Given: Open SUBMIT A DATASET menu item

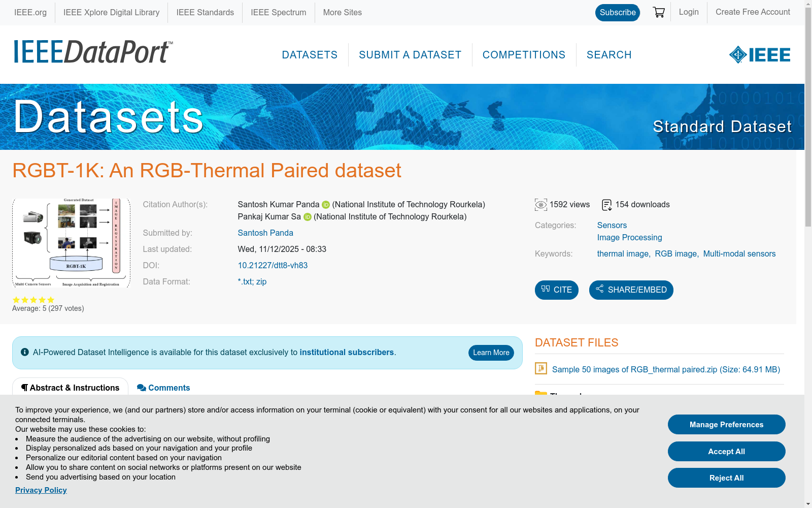Looking at the screenshot, I should click(x=410, y=55).
